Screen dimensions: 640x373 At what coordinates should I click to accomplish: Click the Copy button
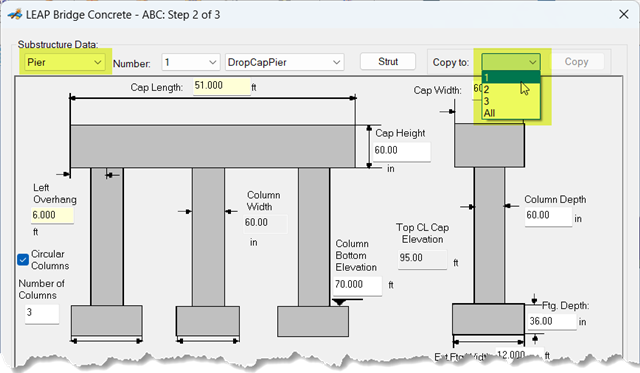pos(576,62)
